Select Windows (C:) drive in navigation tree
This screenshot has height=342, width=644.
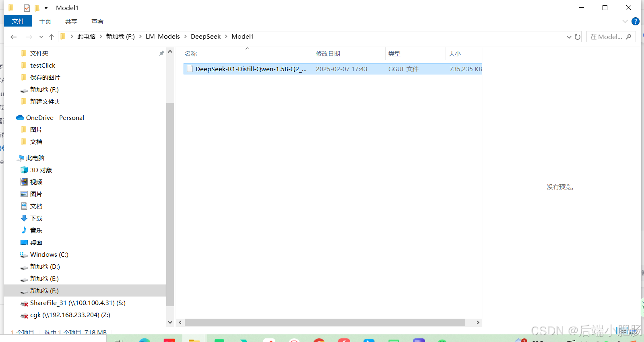click(x=49, y=255)
